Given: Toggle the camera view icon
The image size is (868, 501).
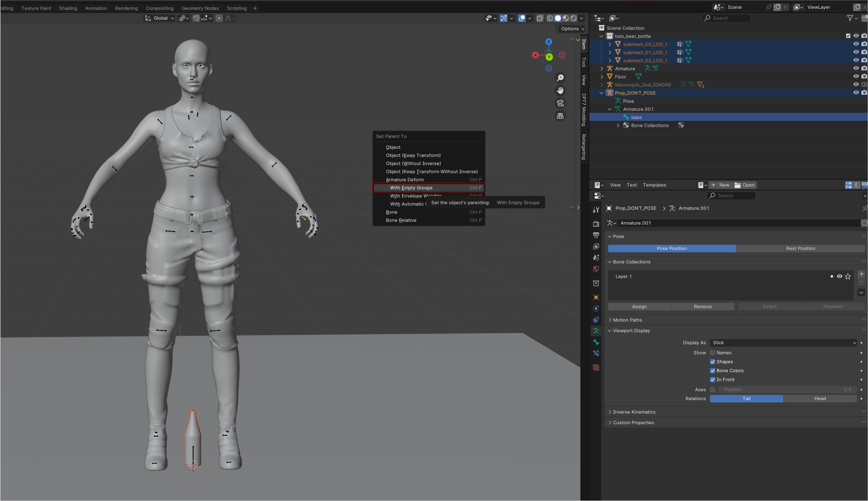Looking at the screenshot, I should tap(560, 103).
